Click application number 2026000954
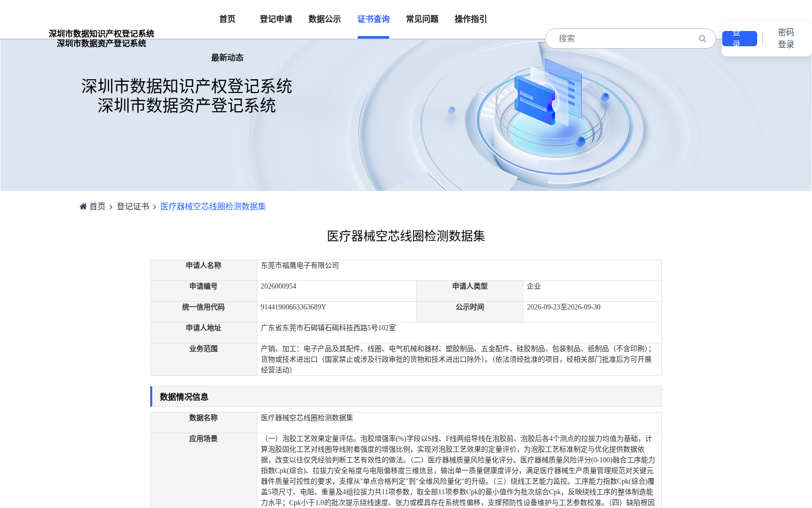 pos(279,287)
